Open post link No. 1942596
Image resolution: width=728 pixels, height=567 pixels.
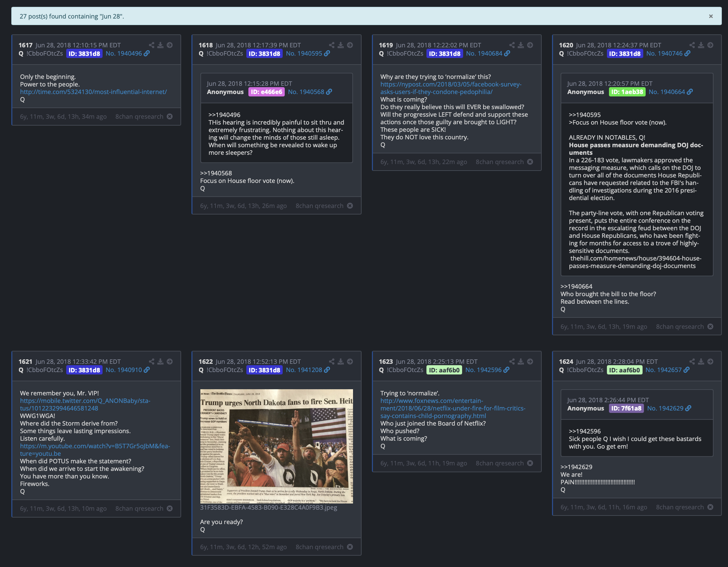(487, 370)
